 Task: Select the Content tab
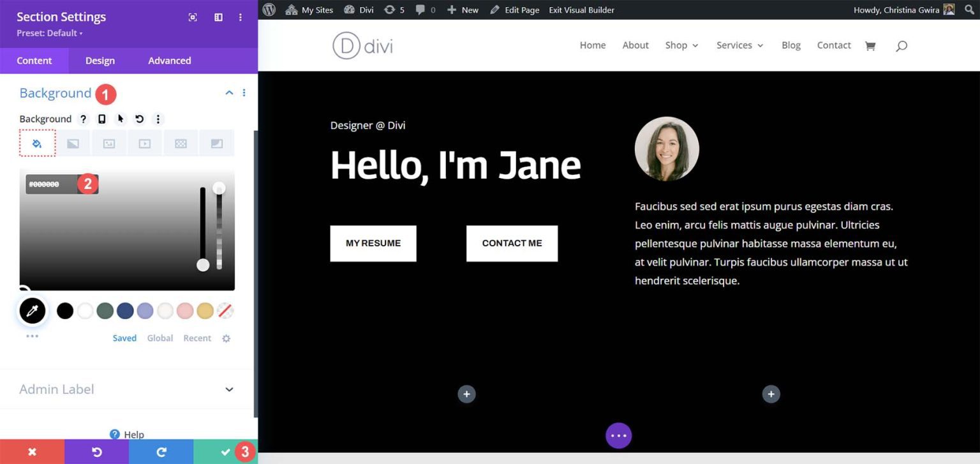[34, 61]
